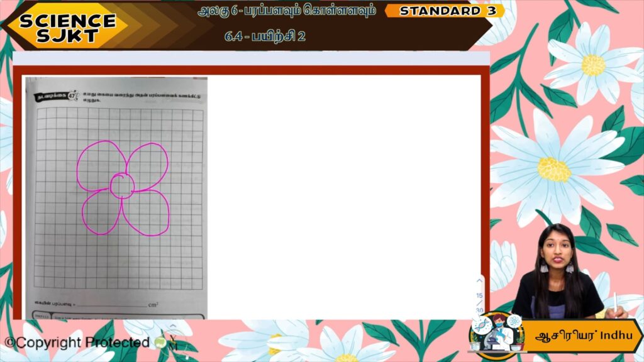The width and height of the screenshot is (644, 362).
Task: Click the scientist with microscope logo
Action: 497,337
